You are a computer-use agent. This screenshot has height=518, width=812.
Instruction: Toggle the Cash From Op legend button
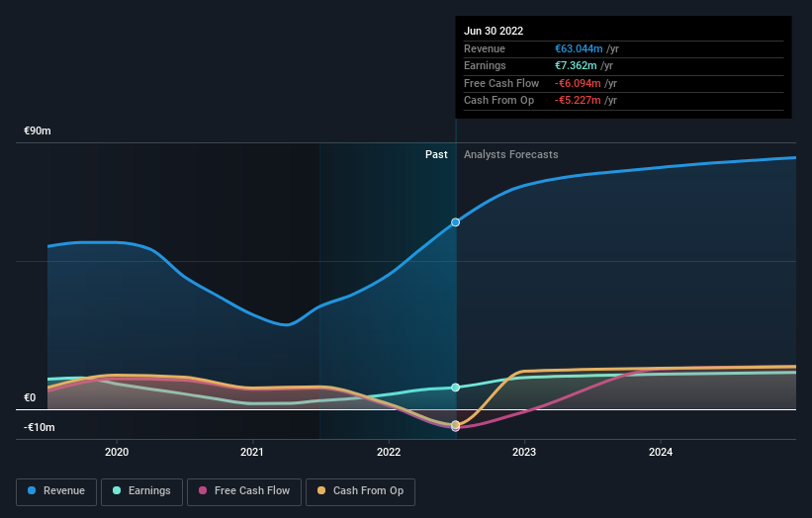pyautogui.click(x=360, y=491)
